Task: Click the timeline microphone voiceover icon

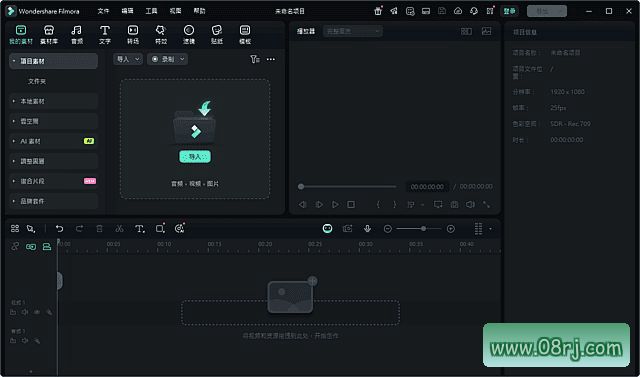Action: click(367, 228)
